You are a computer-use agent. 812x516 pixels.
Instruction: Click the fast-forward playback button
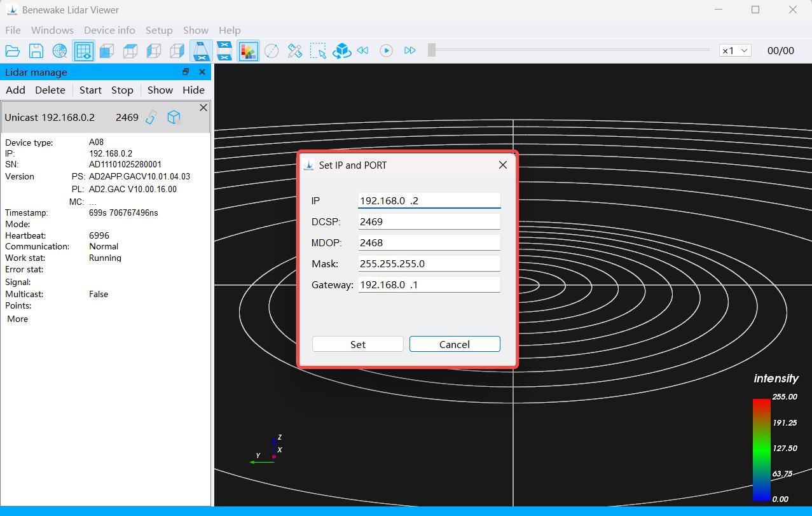click(x=410, y=51)
